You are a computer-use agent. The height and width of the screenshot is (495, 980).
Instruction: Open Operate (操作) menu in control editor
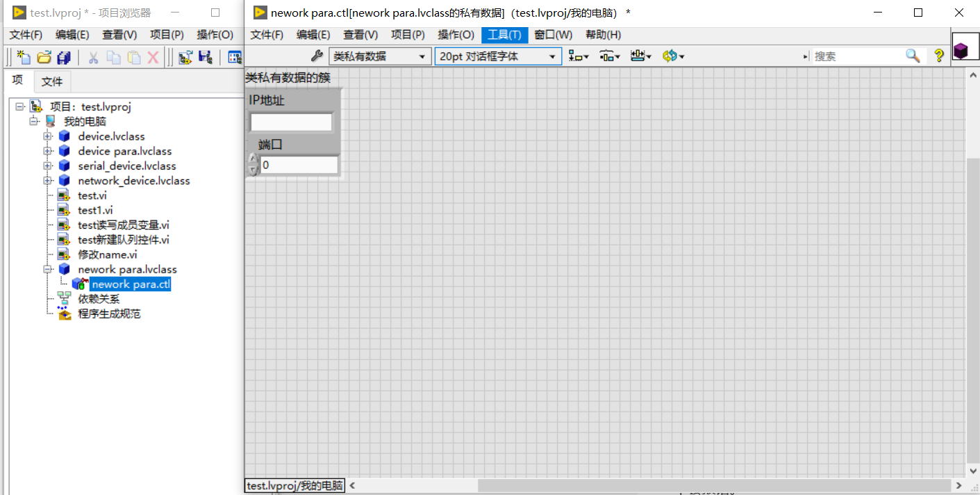456,35
